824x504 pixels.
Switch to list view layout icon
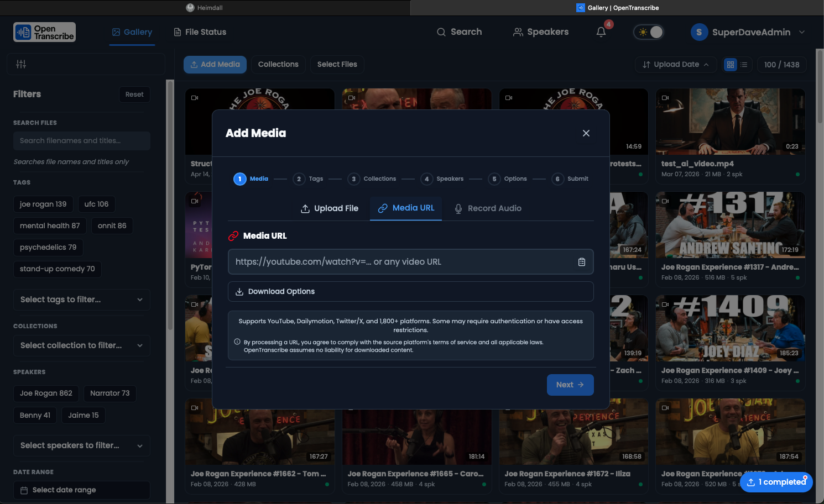click(744, 65)
